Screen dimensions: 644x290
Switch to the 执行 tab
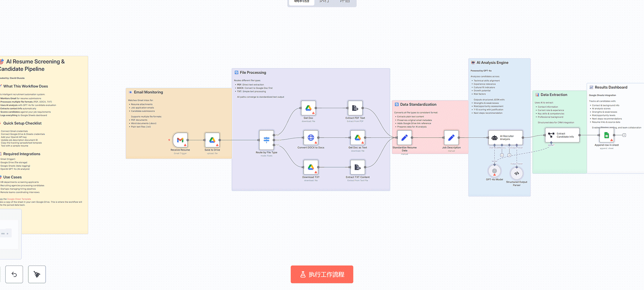324,2
